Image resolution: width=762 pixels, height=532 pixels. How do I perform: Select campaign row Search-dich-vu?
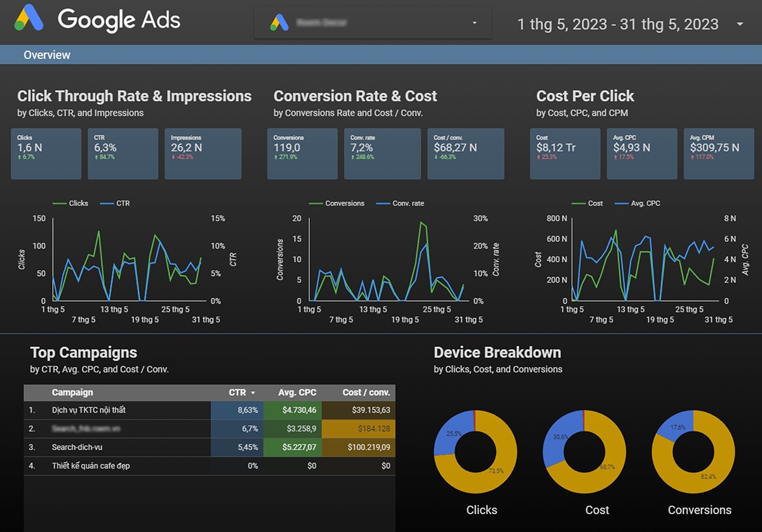point(210,447)
